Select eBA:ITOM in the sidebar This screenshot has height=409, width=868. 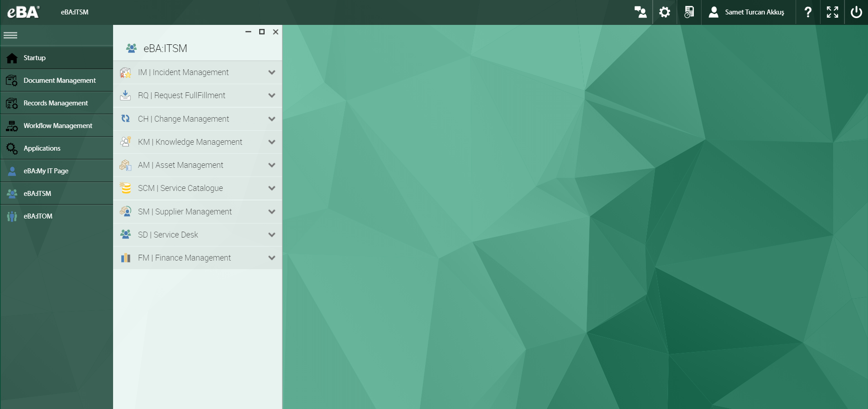click(x=57, y=216)
